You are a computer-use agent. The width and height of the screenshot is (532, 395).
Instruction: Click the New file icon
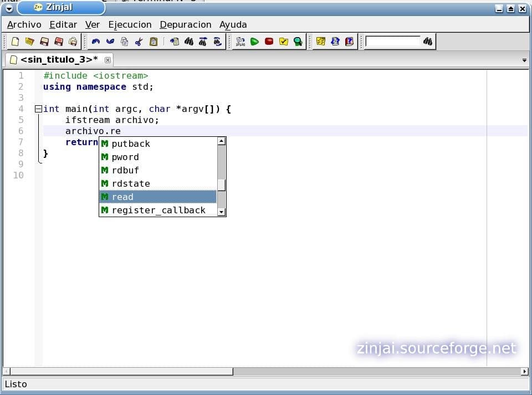point(15,42)
